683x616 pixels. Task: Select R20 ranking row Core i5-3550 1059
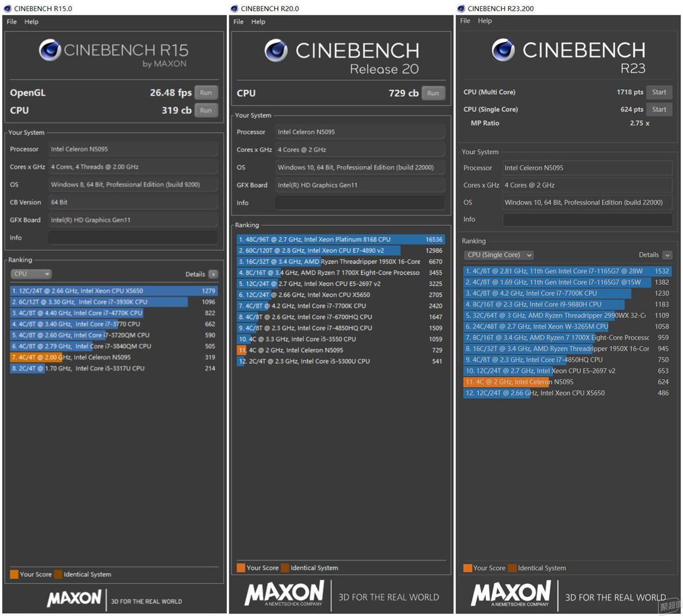pyautogui.click(x=340, y=339)
